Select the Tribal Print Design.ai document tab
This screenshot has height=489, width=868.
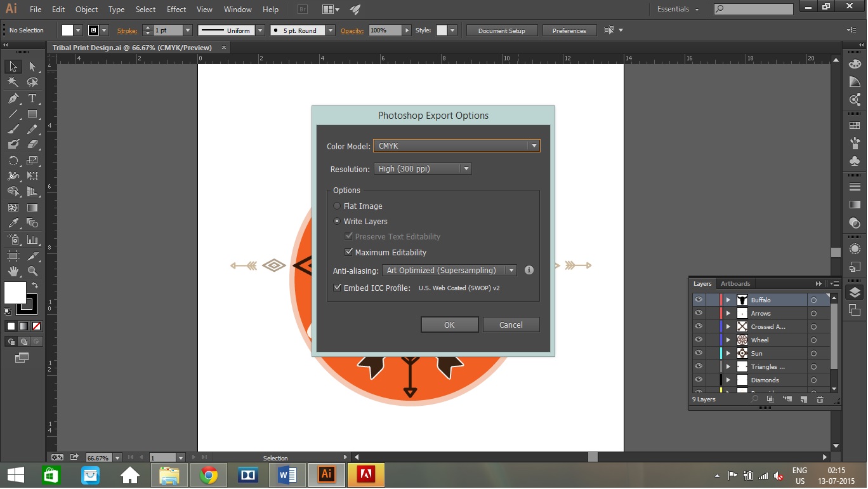131,48
